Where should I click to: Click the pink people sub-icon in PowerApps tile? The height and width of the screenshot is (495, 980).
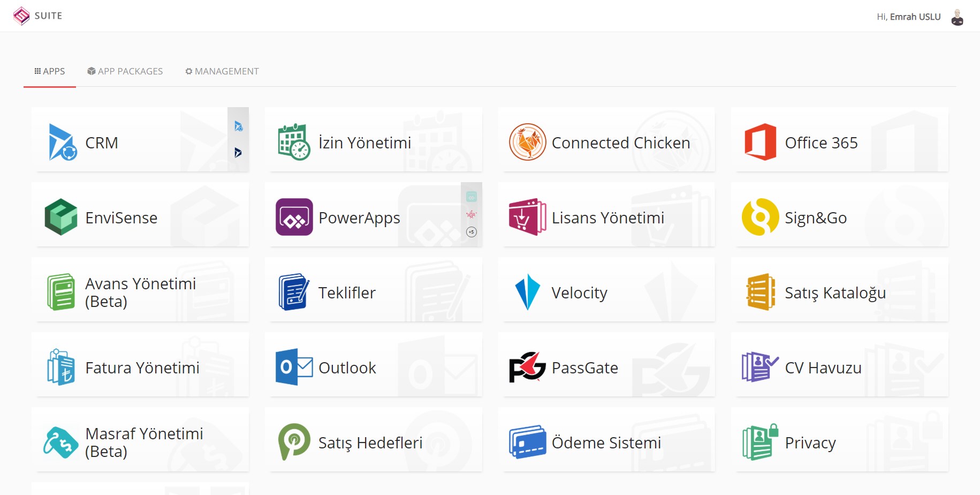click(x=472, y=214)
